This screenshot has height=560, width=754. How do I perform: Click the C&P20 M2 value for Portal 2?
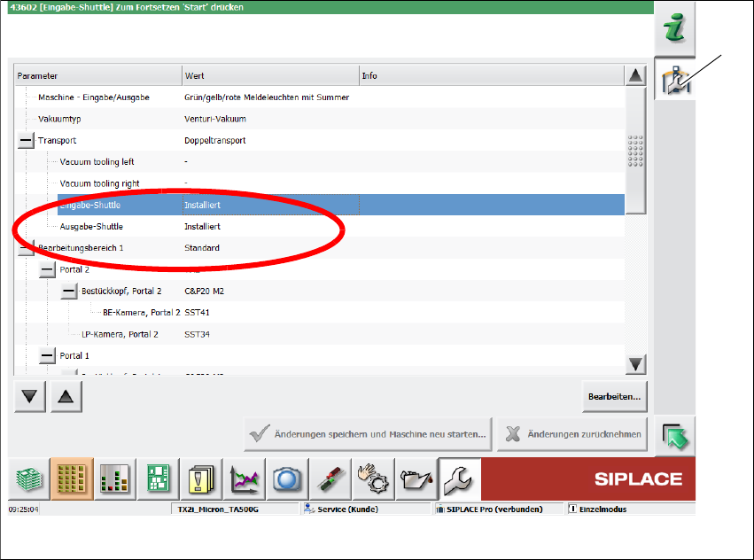pyautogui.click(x=205, y=291)
